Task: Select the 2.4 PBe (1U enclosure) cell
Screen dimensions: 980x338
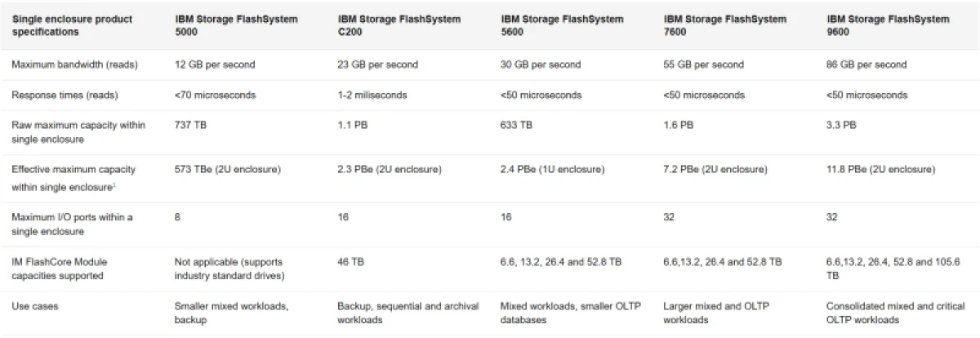Action: tap(552, 169)
